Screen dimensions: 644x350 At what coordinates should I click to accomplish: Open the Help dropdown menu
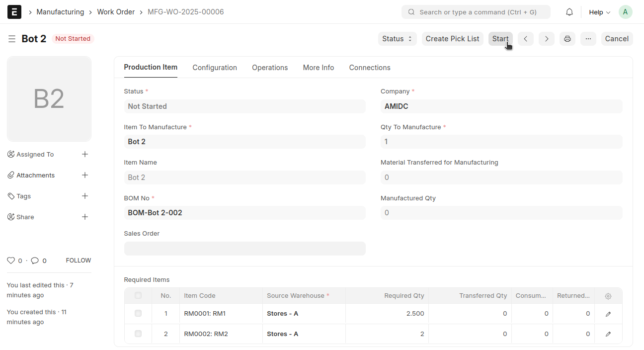click(x=599, y=12)
